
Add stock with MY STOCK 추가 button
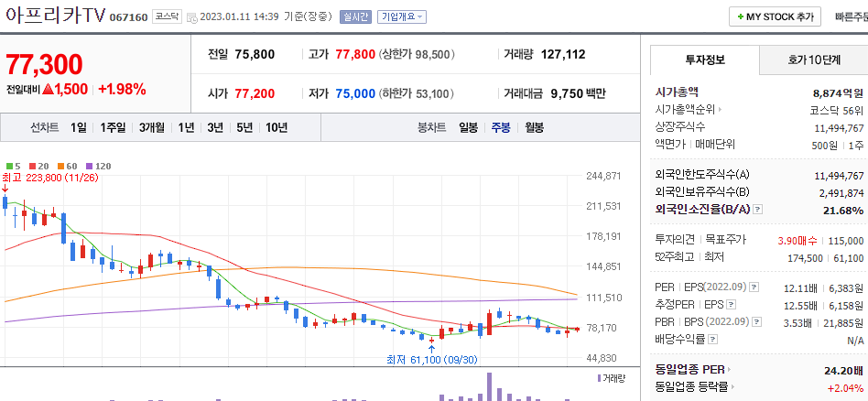coord(775,16)
